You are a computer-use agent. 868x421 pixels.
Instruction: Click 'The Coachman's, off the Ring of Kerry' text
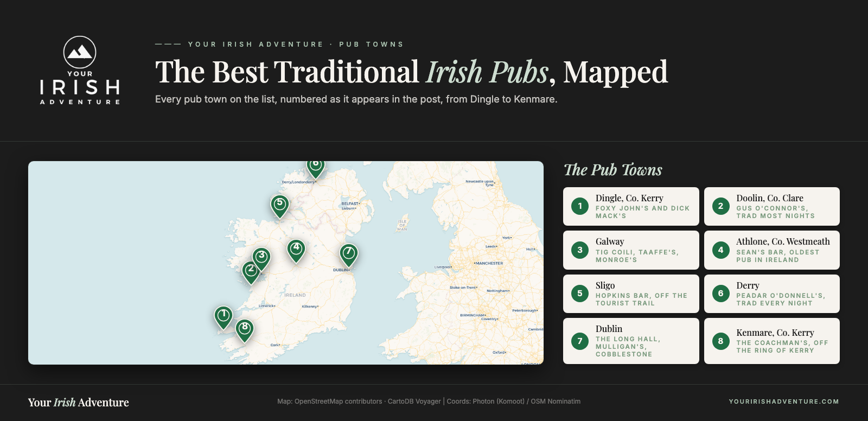(782, 347)
